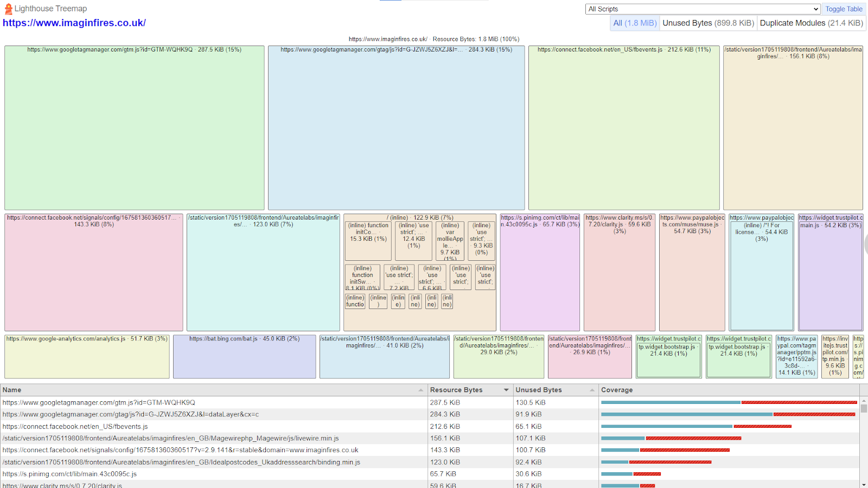Open the imaginfires.co.uk URL link
Screen dimensions: 868x488
(x=74, y=23)
